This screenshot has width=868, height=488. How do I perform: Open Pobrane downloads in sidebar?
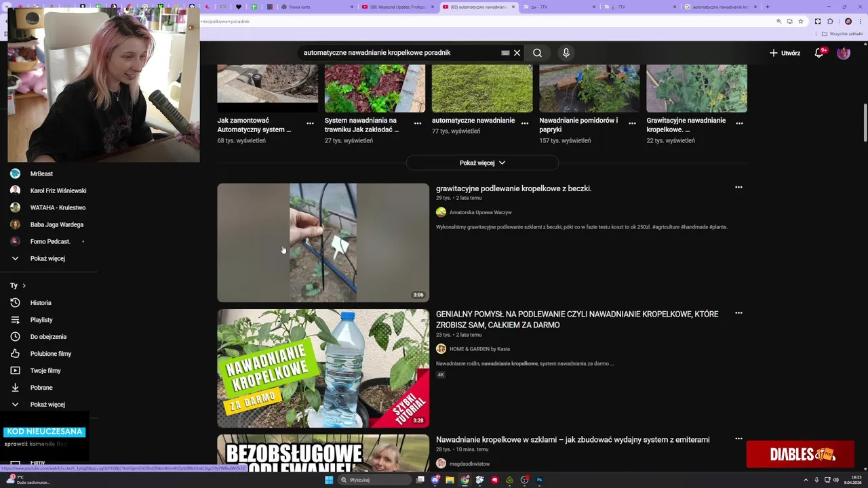pyautogui.click(x=41, y=388)
